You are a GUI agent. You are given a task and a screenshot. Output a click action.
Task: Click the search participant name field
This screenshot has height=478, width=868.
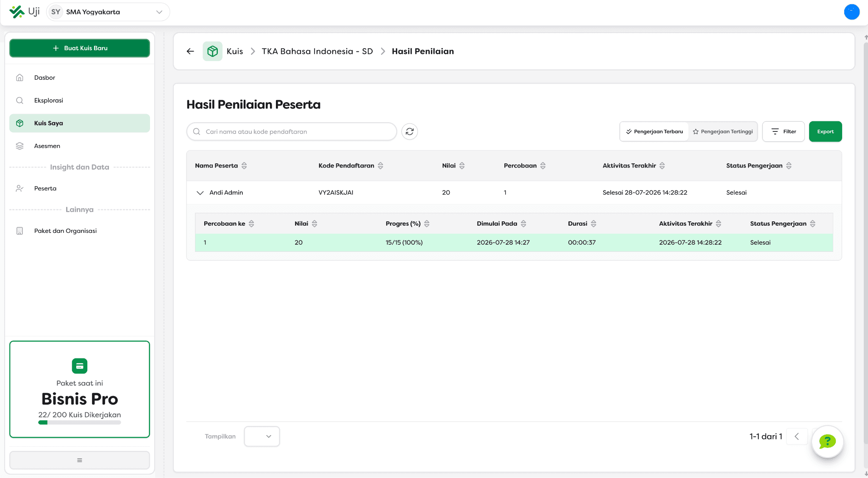(292, 131)
